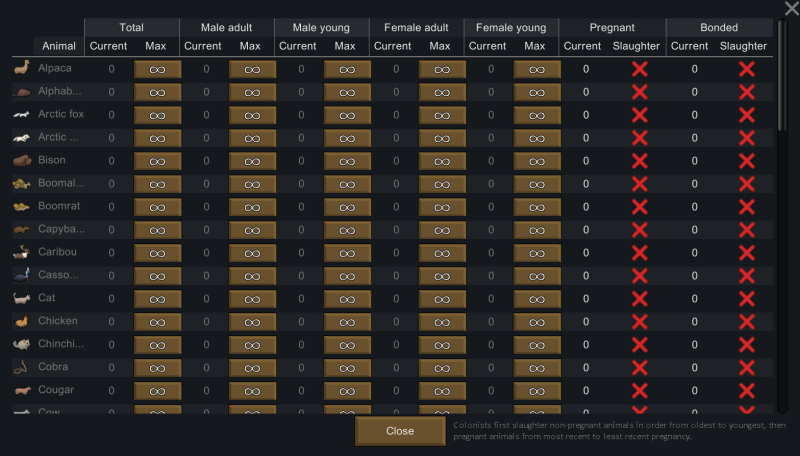Set Male adult max for Caribou
800x456 pixels.
point(252,252)
